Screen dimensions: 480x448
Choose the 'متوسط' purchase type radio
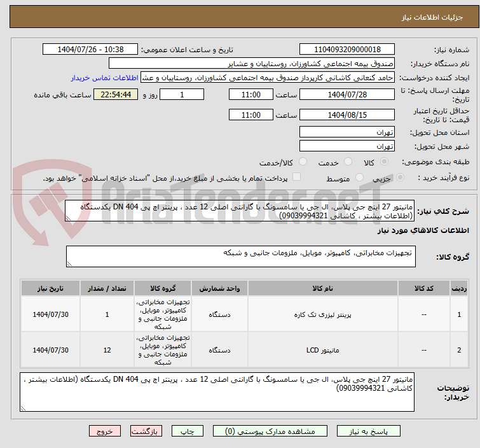pyautogui.click(x=360, y=178)
